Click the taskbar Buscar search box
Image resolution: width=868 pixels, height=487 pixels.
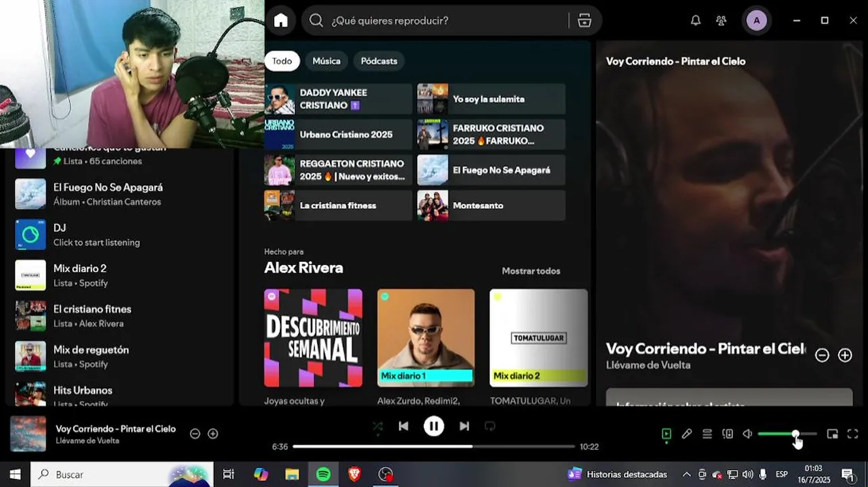[122, 474]
